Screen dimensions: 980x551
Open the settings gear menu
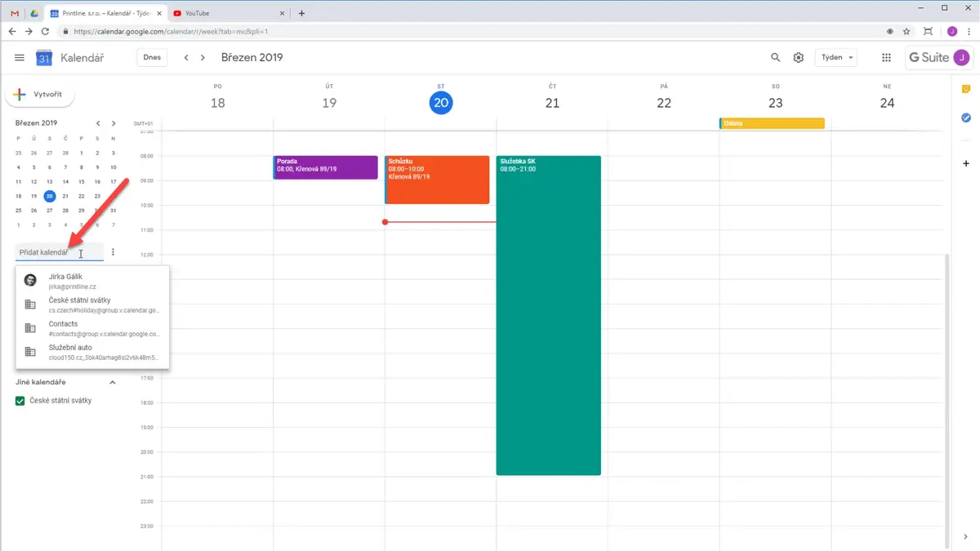pos(799,58)
